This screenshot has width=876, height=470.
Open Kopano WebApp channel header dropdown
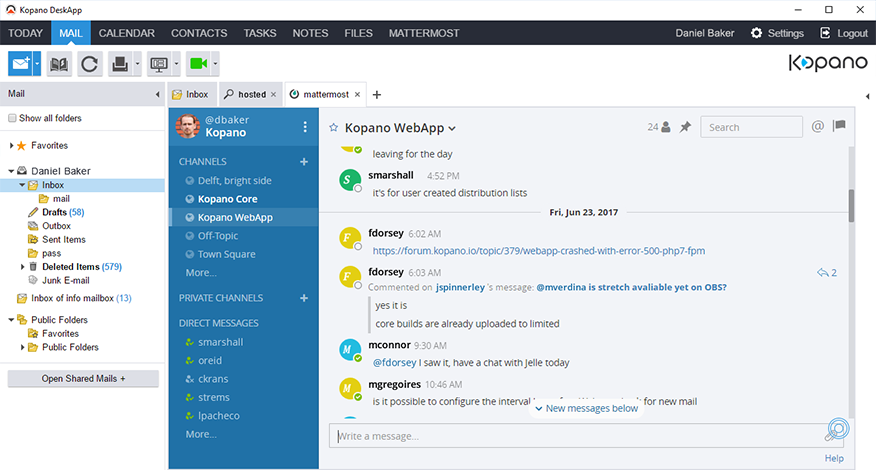[452, 129]
